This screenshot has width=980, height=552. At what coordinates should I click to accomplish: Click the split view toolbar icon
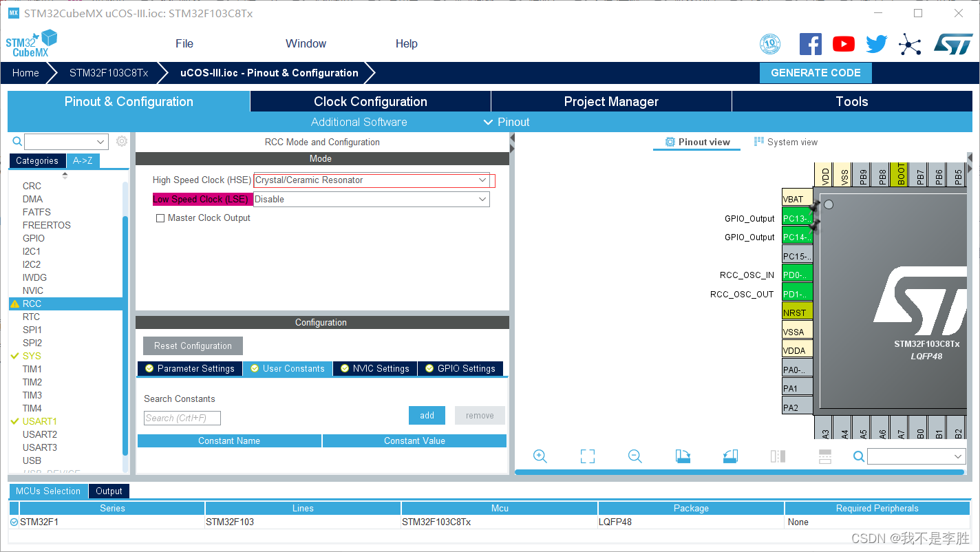(x=825, y=456)
